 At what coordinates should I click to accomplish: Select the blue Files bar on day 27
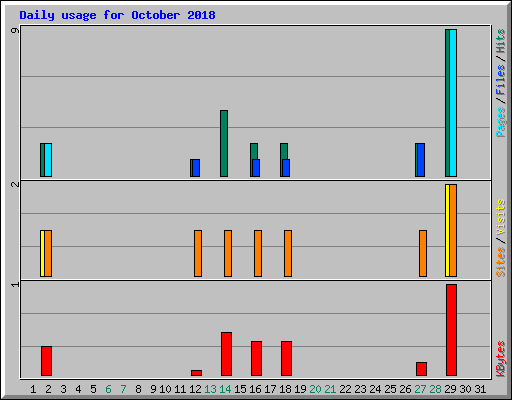(421, 160)
